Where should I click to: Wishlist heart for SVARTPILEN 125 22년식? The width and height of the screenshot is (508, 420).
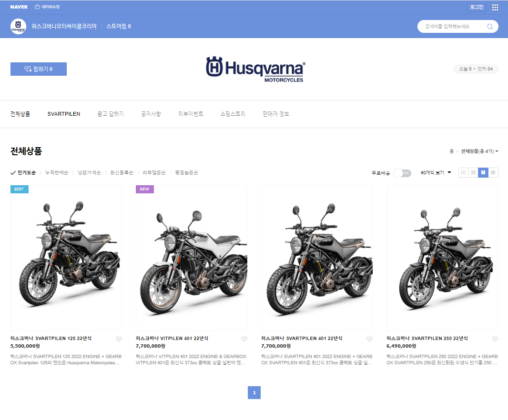[x=119, y=339]
